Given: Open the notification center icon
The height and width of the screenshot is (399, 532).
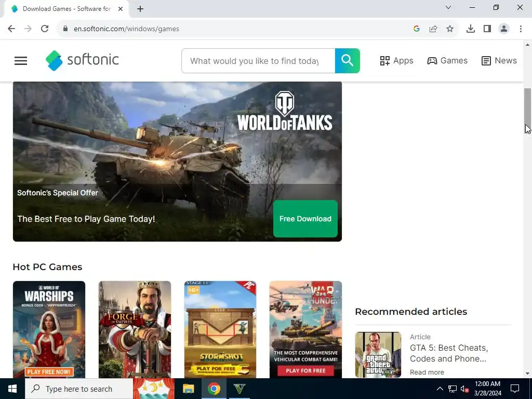Looking at the screenshot, I should pos(515,389).
